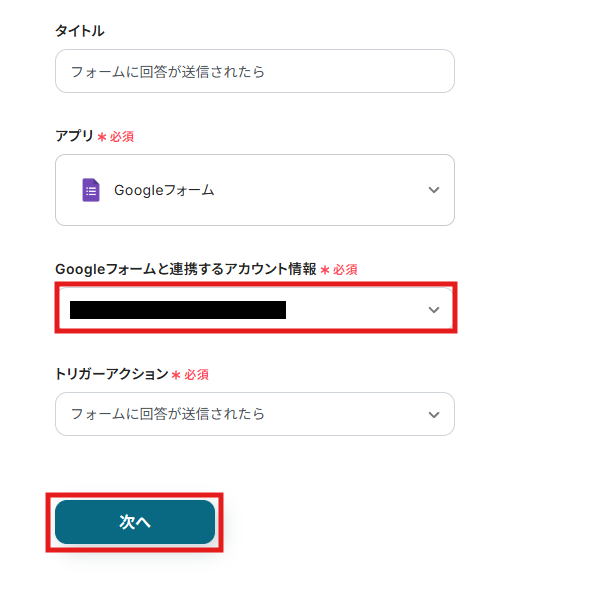The image size is (616, 591).
Task: Click the red asterisk beside トリガーアクション
Action: pos(176,374)
